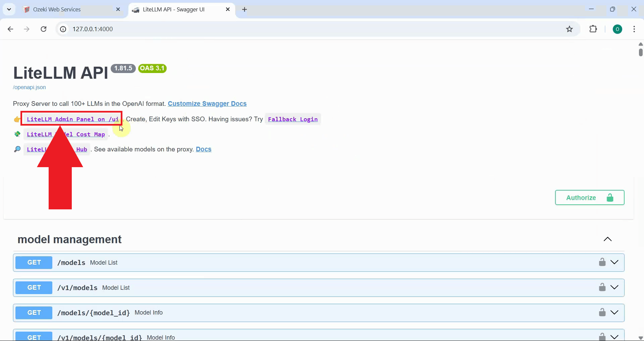Open the Customize Swagger Docs link

pyautogui.click(x=207, y=104)
